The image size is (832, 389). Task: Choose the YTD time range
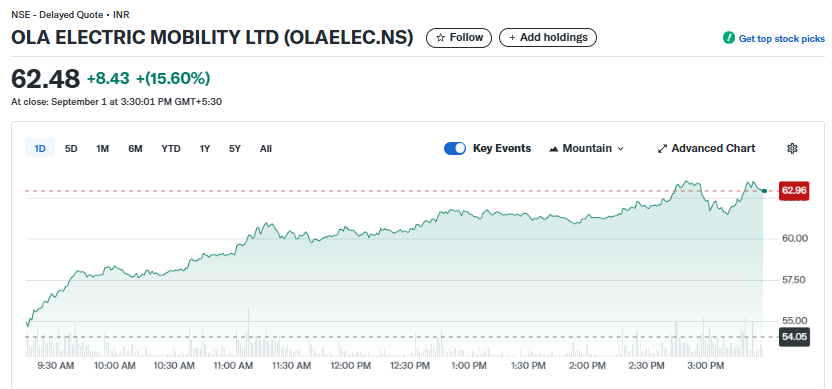[x=171, y=149]
